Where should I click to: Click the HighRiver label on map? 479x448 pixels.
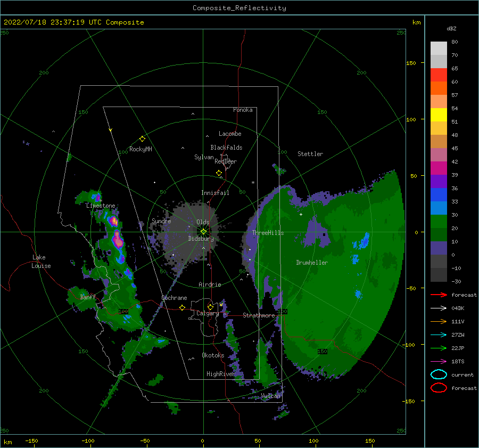pyautogui.click(x=221, y=374)
